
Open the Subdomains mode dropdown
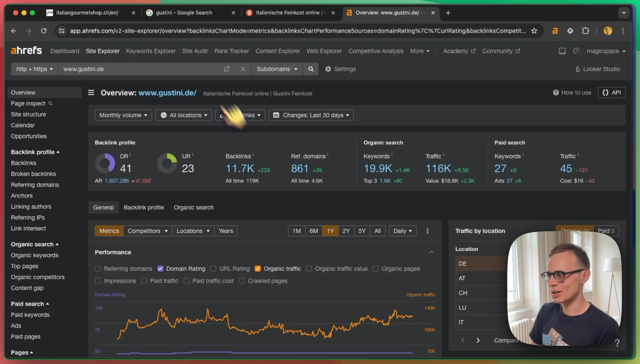(x=277, y=69)
